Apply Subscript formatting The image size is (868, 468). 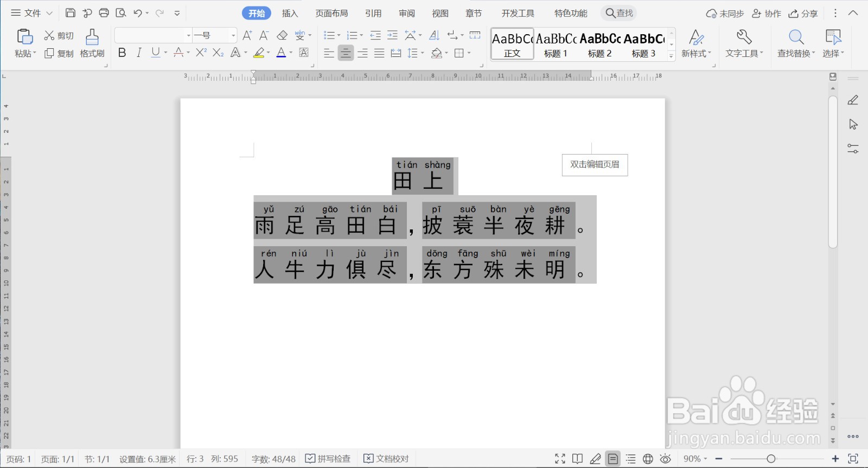click(x=218, y=53)
